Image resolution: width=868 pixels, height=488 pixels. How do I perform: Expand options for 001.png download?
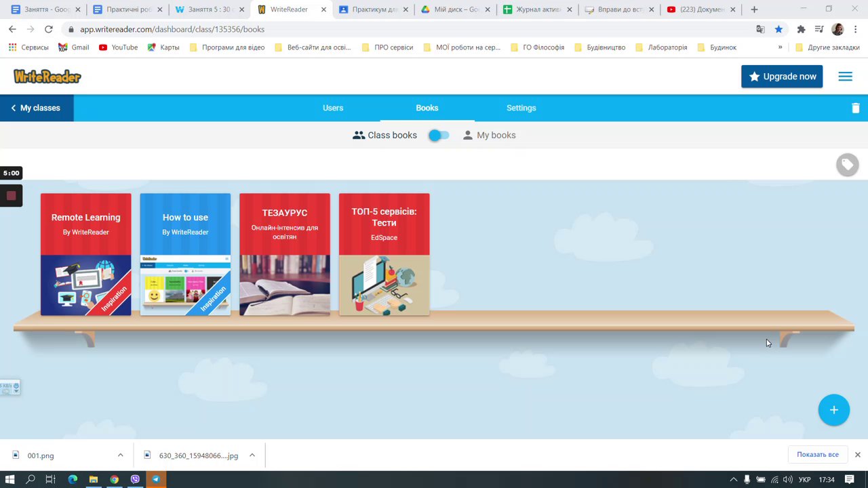coord(120,455)
